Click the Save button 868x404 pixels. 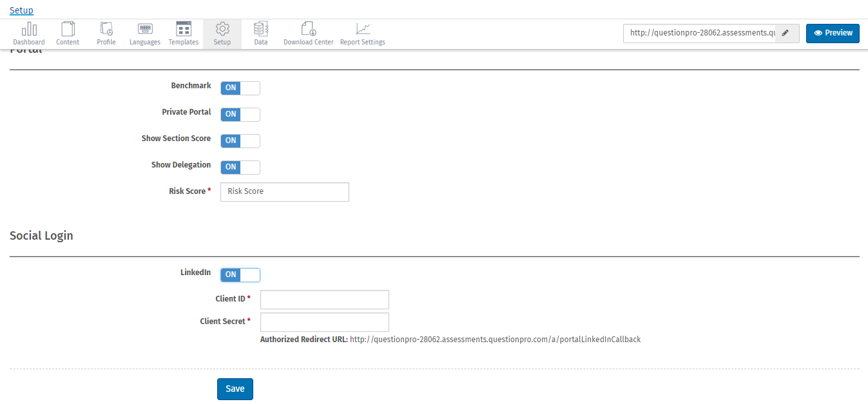235,389
